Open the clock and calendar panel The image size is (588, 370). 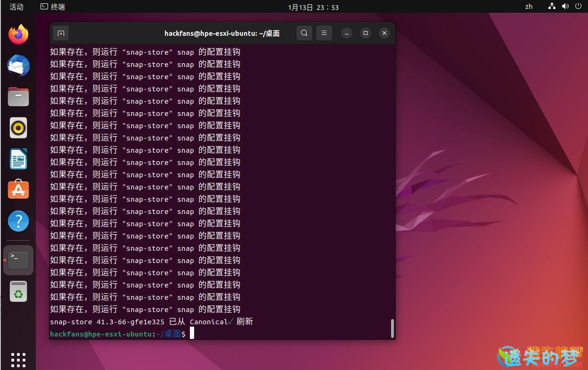click(313, 7)
